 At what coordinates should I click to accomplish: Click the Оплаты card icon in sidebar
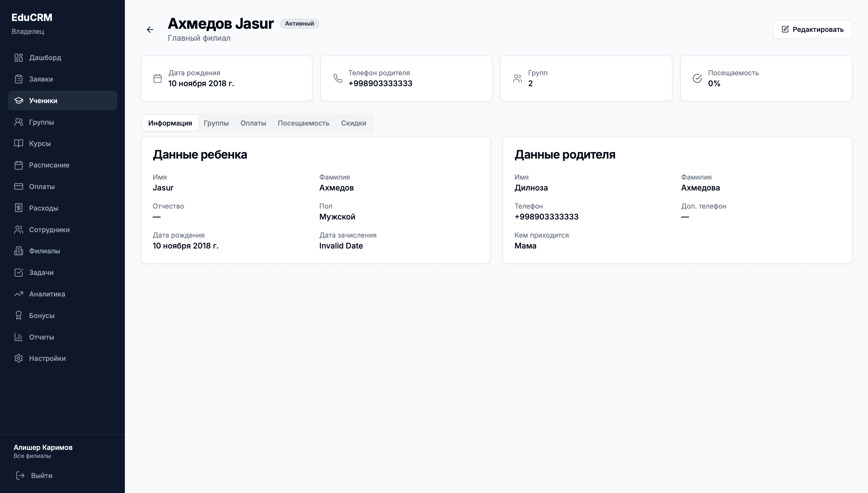(19, 186)
